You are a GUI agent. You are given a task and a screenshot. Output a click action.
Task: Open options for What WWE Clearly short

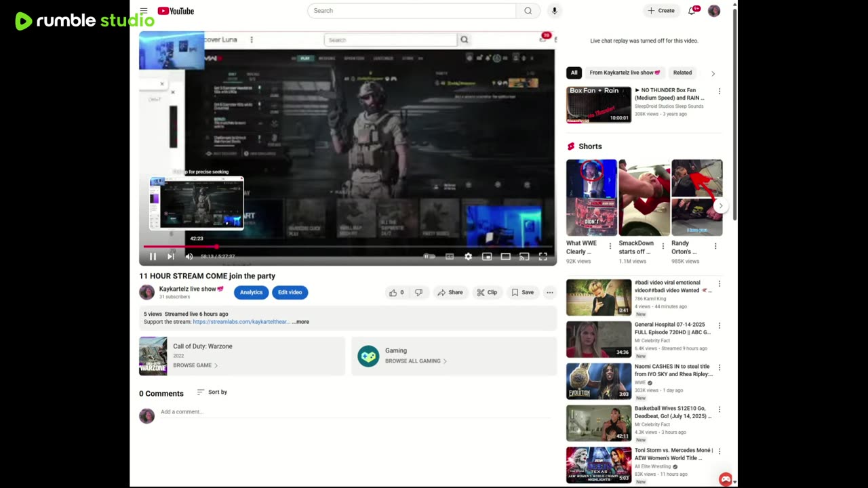pos(610,246)
